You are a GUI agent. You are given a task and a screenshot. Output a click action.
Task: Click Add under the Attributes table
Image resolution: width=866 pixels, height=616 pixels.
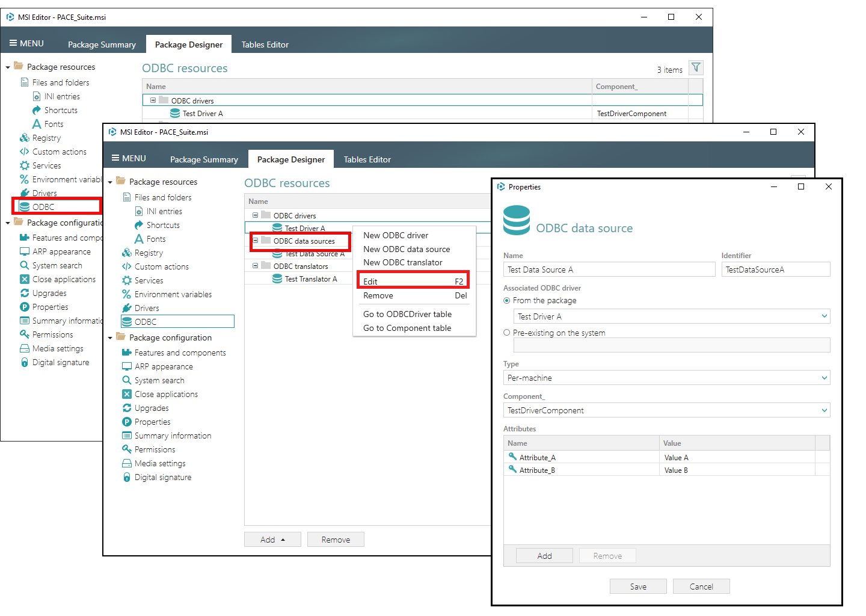coord(544,556)
